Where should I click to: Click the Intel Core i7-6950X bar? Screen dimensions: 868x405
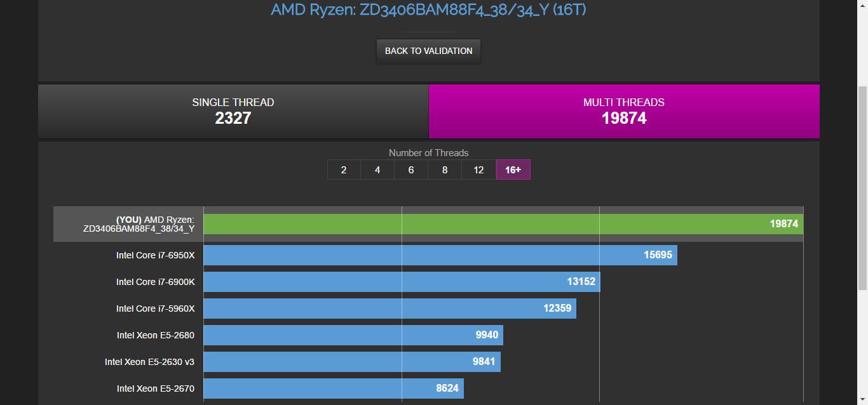point(440,255)
